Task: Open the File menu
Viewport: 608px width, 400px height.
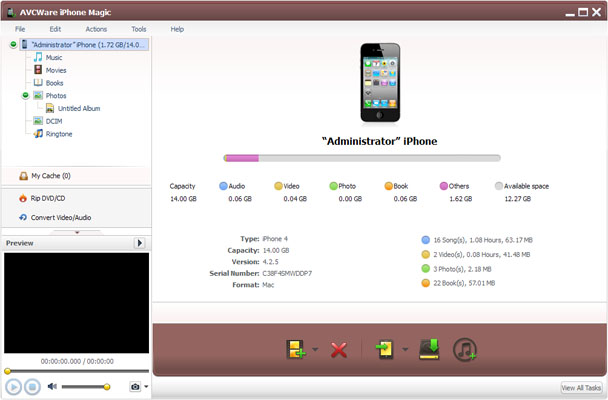Action: [20, 29]
